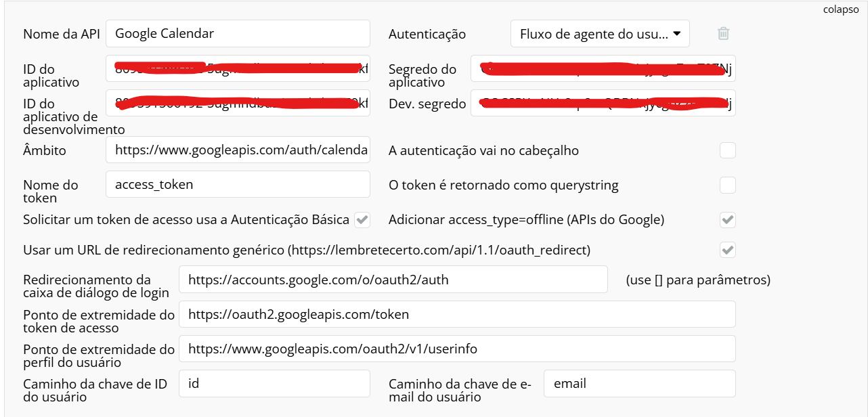
Task: Click the user ID key path field
Action: tap(274, 383)
